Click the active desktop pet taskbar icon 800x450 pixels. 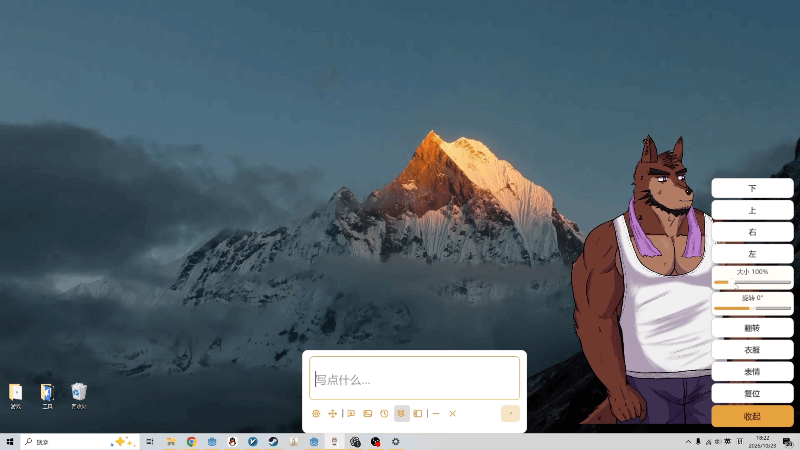click(334, 442)
